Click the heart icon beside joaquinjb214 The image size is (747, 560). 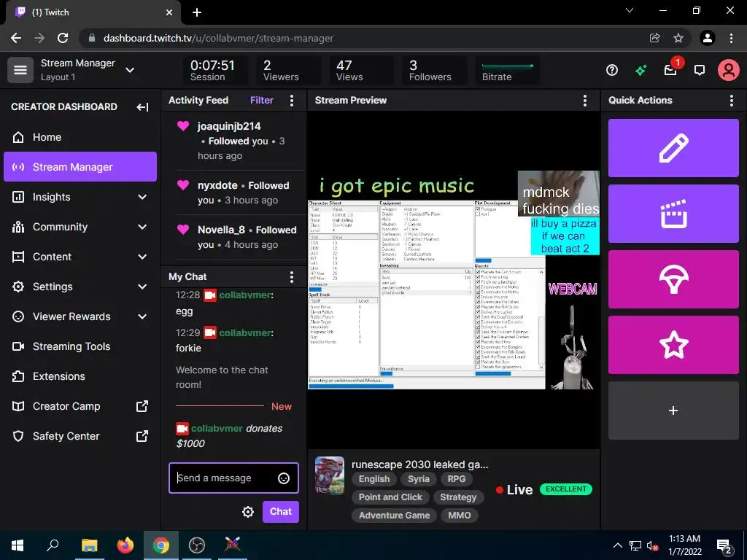click(x=183, y=125)
